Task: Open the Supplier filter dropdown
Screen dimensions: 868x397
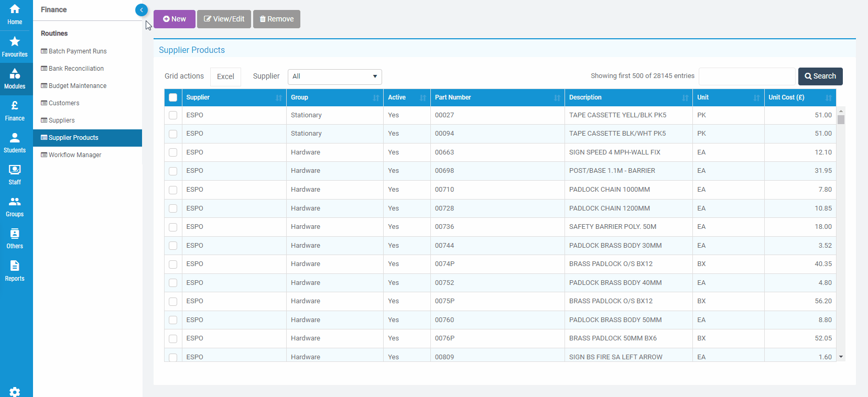Action: point(334,76)
